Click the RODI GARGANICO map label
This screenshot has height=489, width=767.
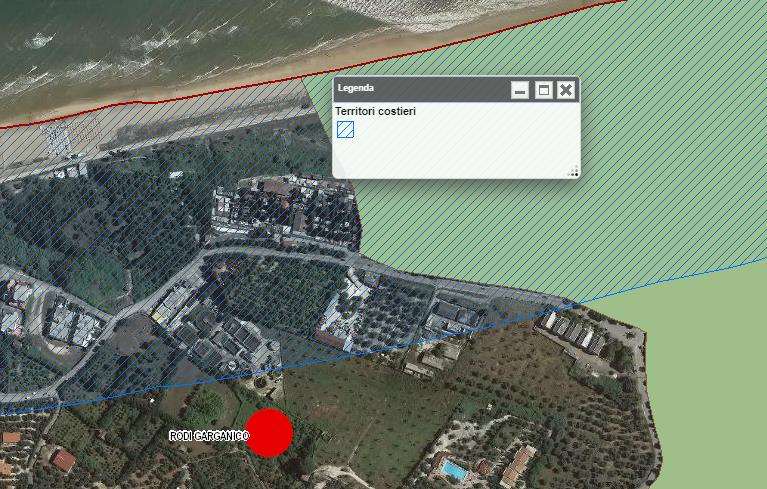209,436
